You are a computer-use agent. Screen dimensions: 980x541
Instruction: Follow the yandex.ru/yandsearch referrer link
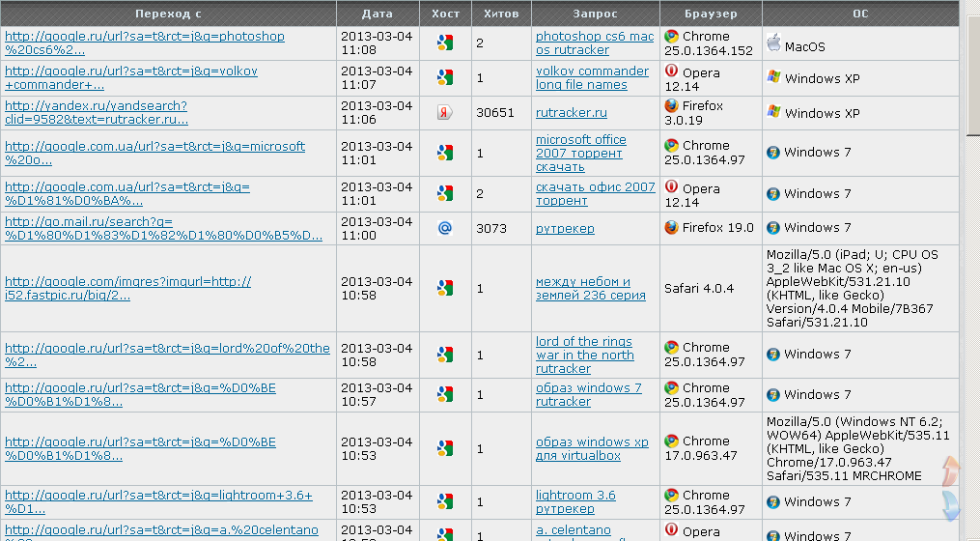(97, 113)
